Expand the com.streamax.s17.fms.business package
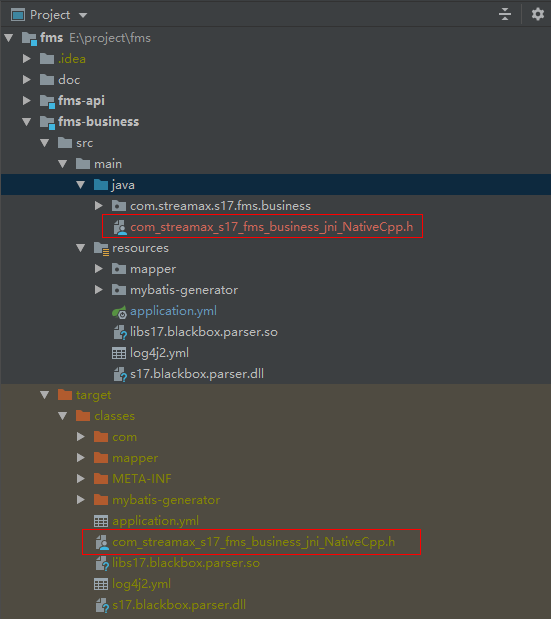The width and height of the screenshot is (551, 619). click(99, 206)
